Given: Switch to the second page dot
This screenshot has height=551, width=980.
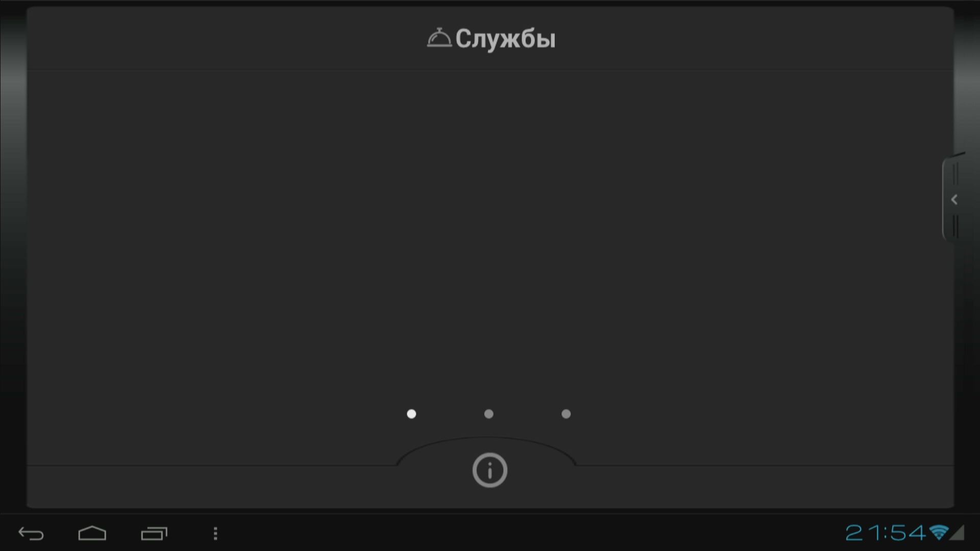Looking at the screenshot, I should (488, 414).
